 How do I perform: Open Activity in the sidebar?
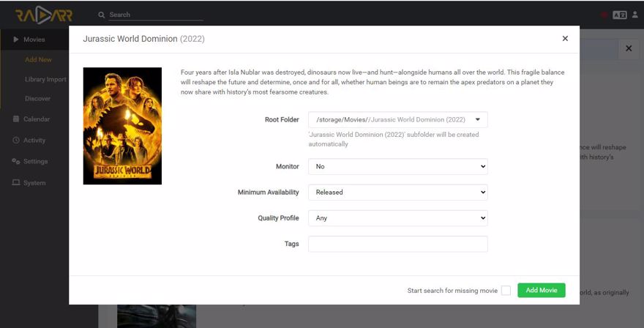click(x=34, y=140)
